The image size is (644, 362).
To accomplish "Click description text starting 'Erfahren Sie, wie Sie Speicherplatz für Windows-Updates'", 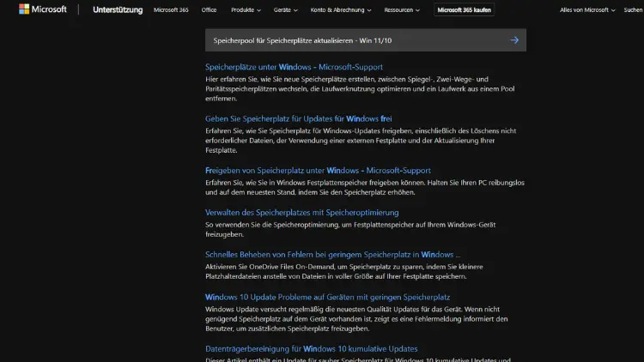I will tap(361, 141).
